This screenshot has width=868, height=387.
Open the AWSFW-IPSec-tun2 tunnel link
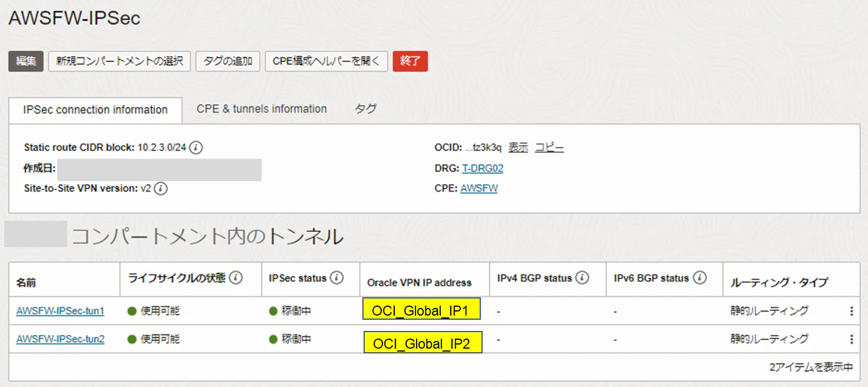point(60,339)
